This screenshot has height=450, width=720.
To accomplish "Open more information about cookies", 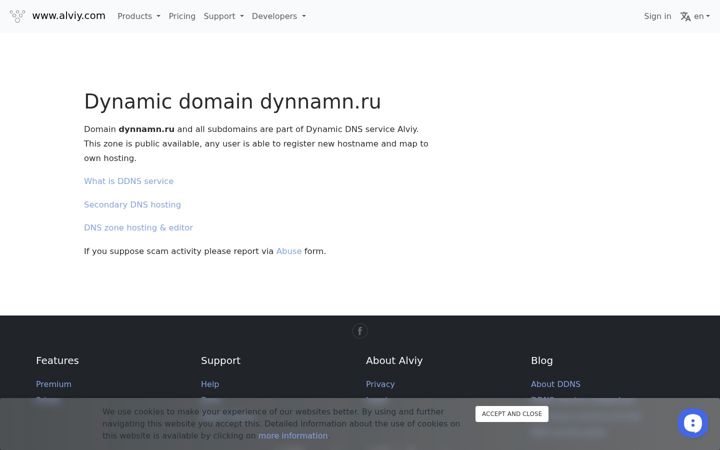I will (293, 435).
